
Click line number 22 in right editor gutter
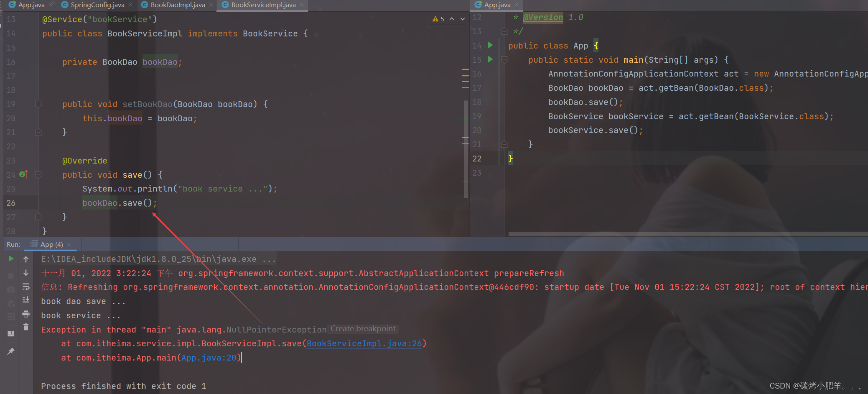[x=477, y=159]
